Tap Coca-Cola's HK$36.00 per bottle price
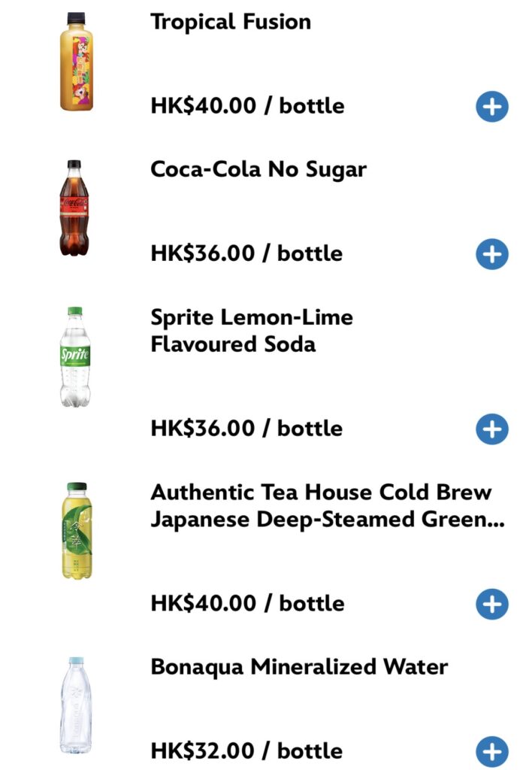 (246, 254)
